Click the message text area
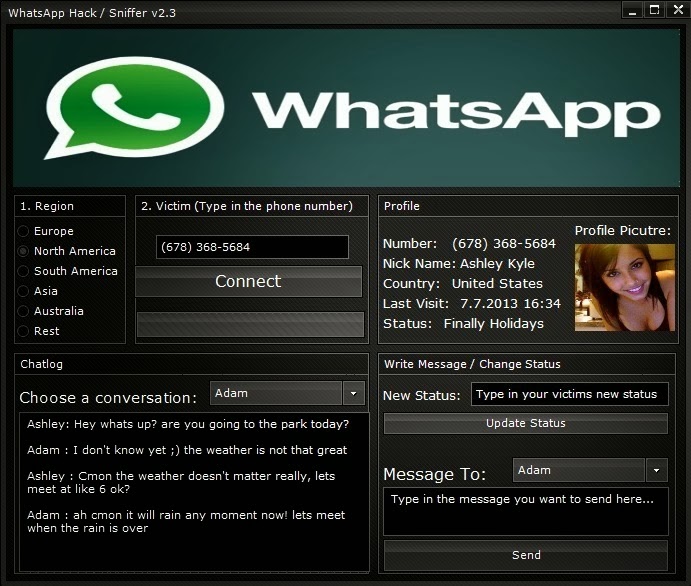691x586 pixels. click(526, 512)
